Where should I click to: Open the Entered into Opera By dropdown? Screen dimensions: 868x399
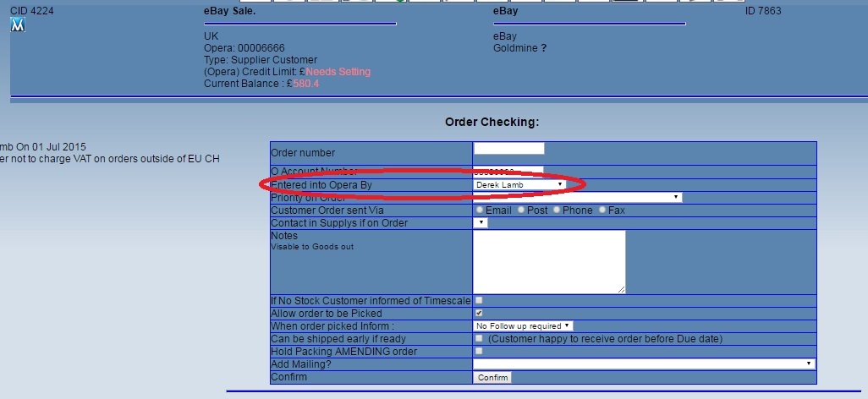519,184
